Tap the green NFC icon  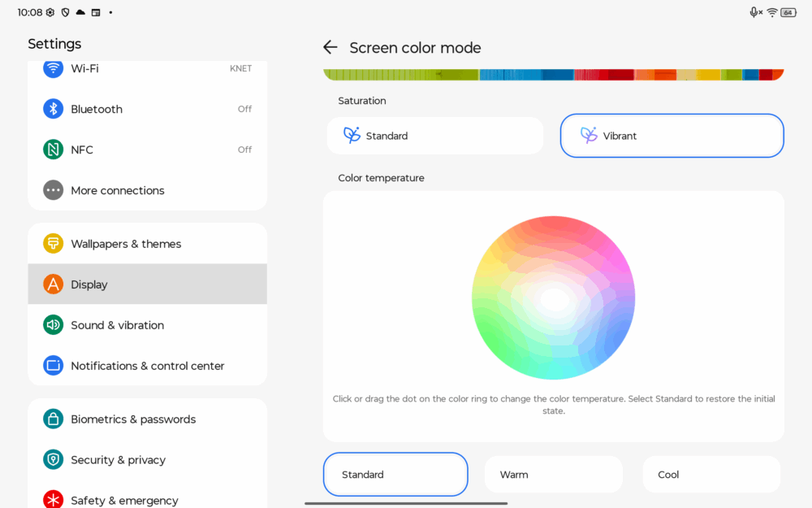pos(53,150)
